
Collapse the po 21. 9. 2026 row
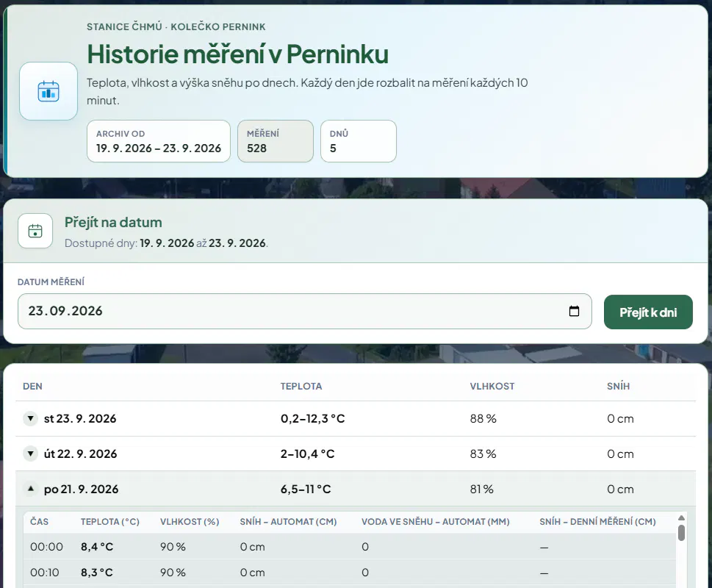[x=30, y=489]
